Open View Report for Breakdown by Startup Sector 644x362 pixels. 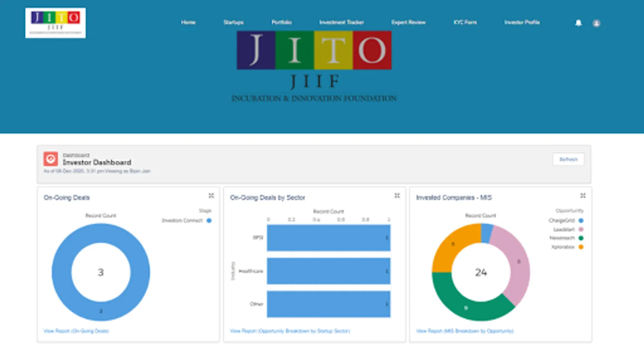[x=290, y=331]
